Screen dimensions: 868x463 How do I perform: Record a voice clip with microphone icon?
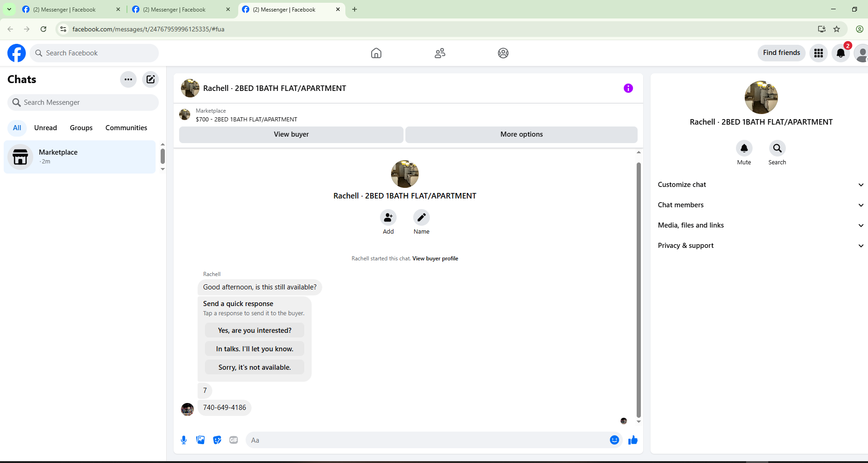point(184,440)
